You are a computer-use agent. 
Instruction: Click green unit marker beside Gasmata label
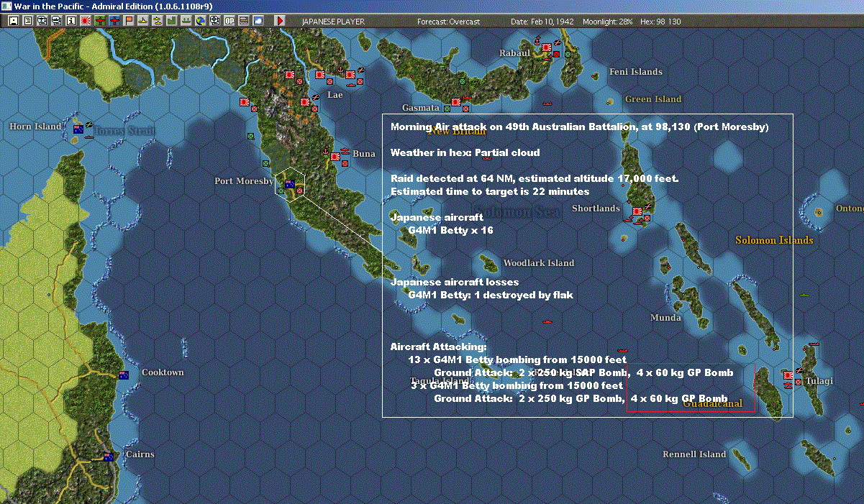(x=447, y=109)
